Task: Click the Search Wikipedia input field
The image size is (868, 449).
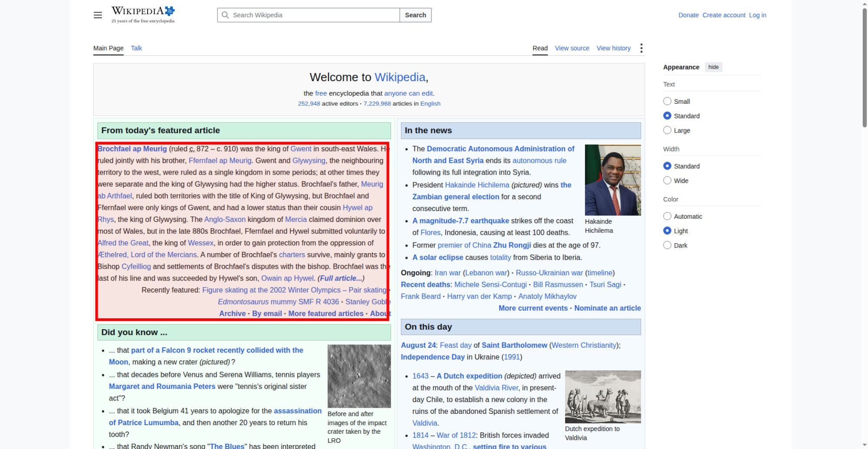Action: pos(308,15)
